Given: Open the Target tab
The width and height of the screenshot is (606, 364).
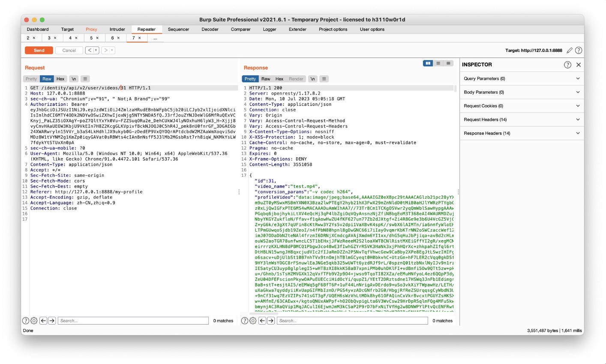Looking at the screenshot, I should point(67,29).
